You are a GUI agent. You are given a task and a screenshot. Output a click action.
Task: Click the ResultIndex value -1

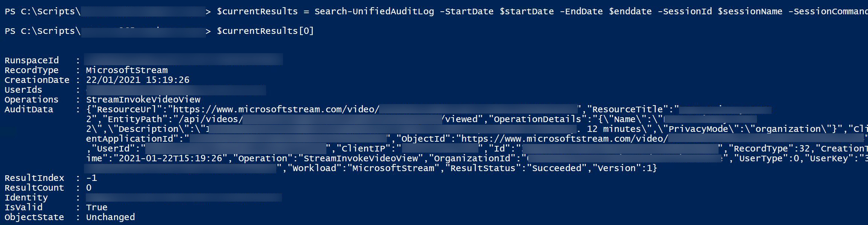[x=91, y=178]
